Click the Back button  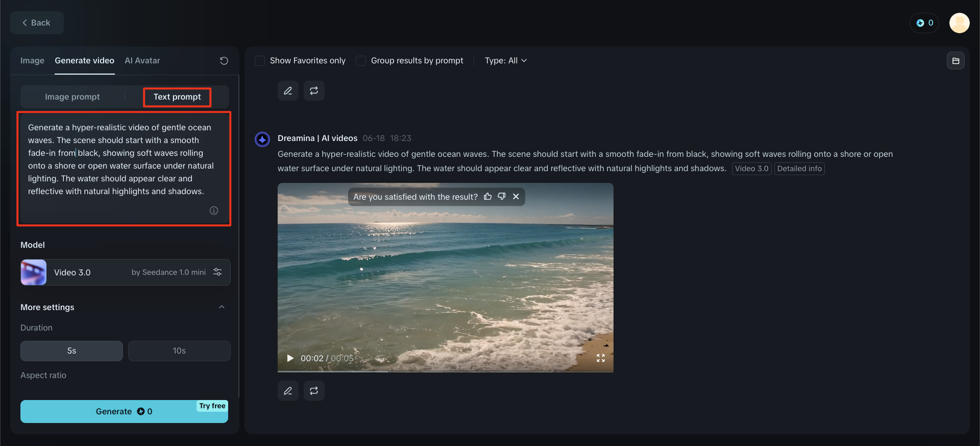click(x=36, y=22)
